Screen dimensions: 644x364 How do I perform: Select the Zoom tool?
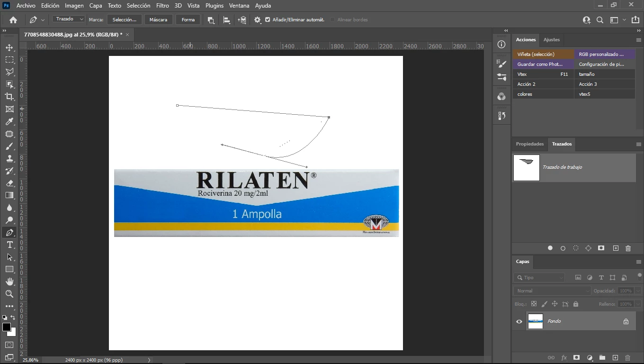click(x=9, y=294)
